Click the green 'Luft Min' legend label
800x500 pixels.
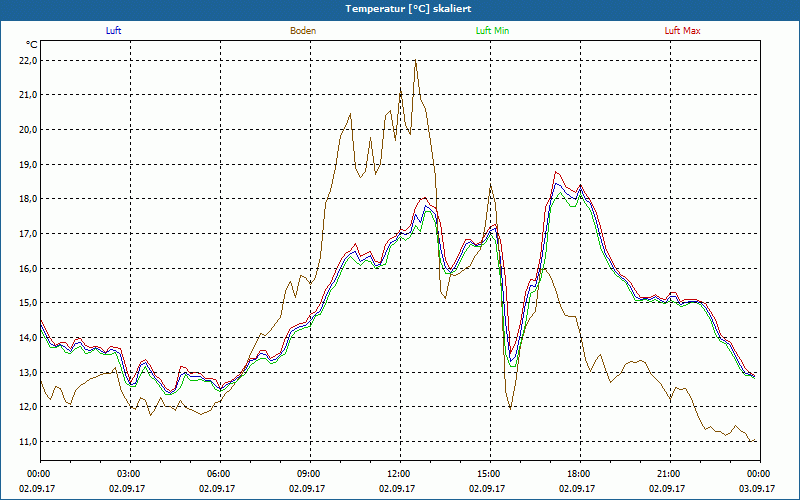click(x=492, y=31)
